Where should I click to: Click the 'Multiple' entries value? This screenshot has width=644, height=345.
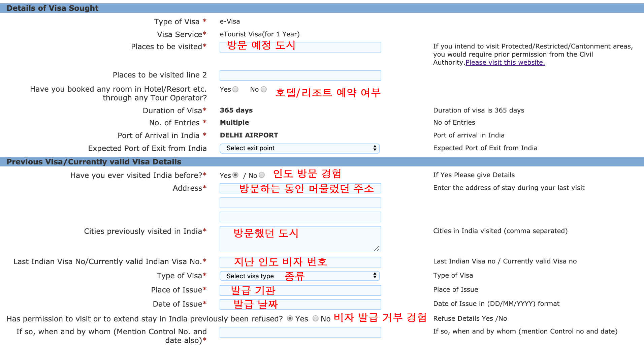click(x=234, y=122)
